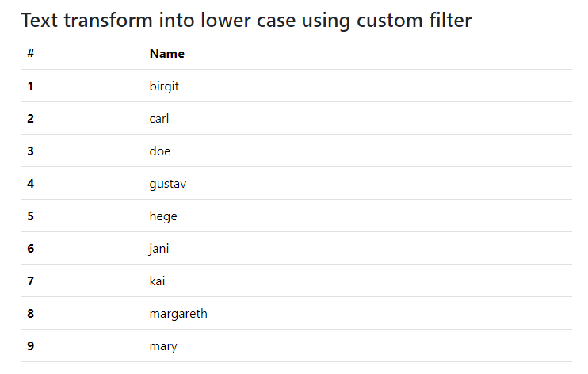
Task: Select the 'hege' table cell
Action: 163,216
